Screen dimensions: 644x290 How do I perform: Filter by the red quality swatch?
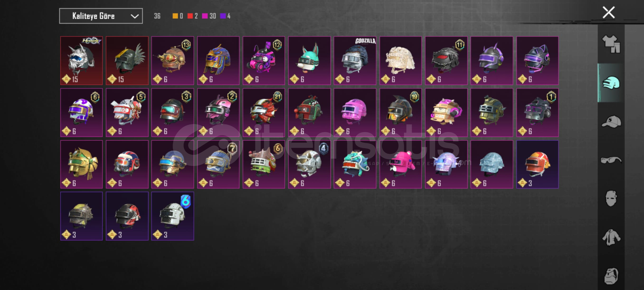pyautogui.click(x=193, y=16)
